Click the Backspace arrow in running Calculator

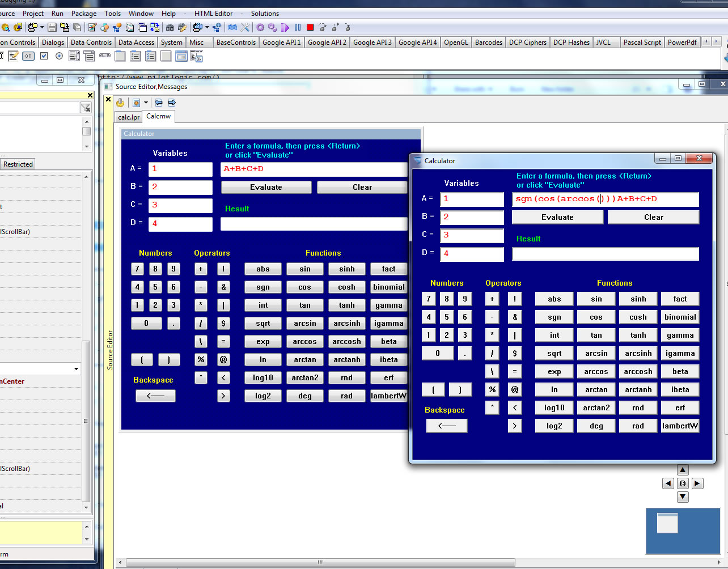pyautogui.click(x=447, y=426)
